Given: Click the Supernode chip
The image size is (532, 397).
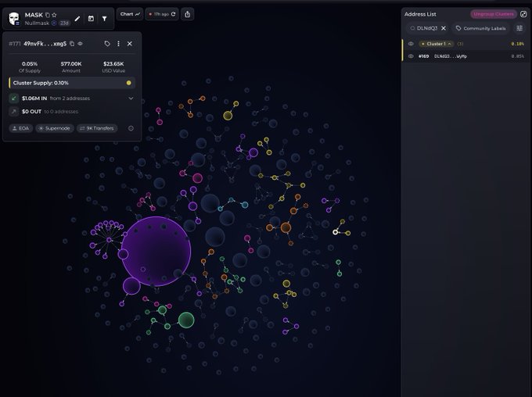Looking at the screenshot, I should (x=55, y=128).
